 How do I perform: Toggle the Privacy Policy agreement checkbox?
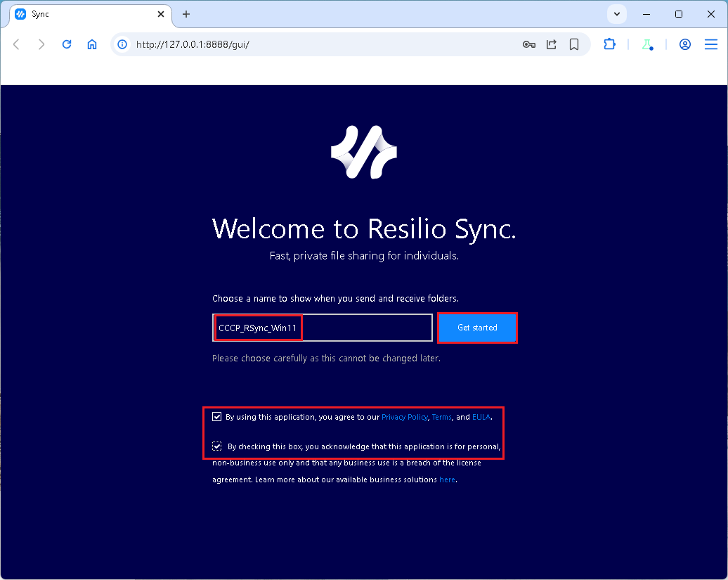click(x=217, y=416)
